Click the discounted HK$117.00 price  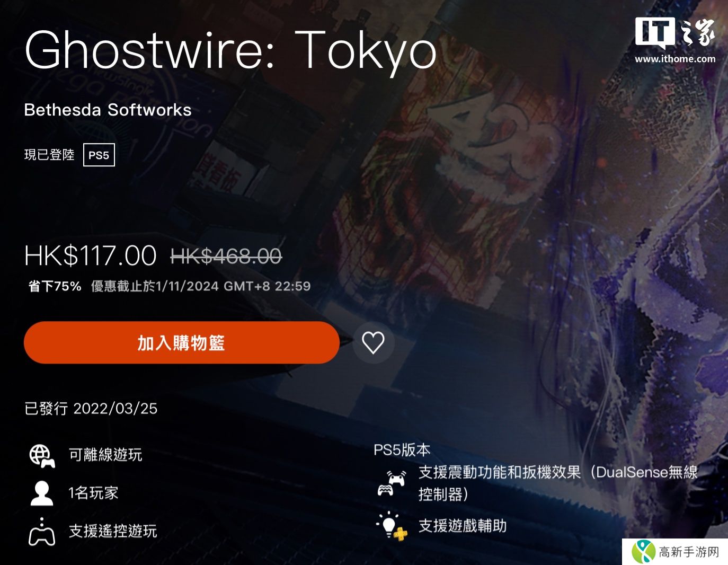click(x=91, y=256)
